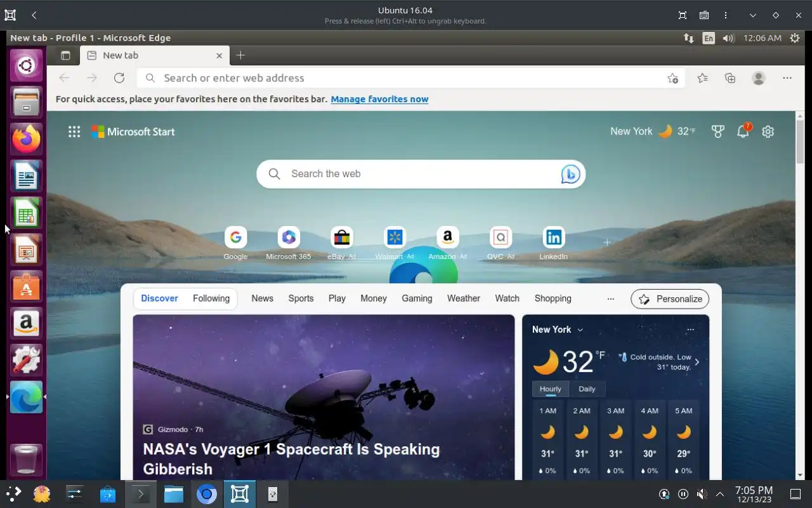Open the Gaming tab

(417, 298)
